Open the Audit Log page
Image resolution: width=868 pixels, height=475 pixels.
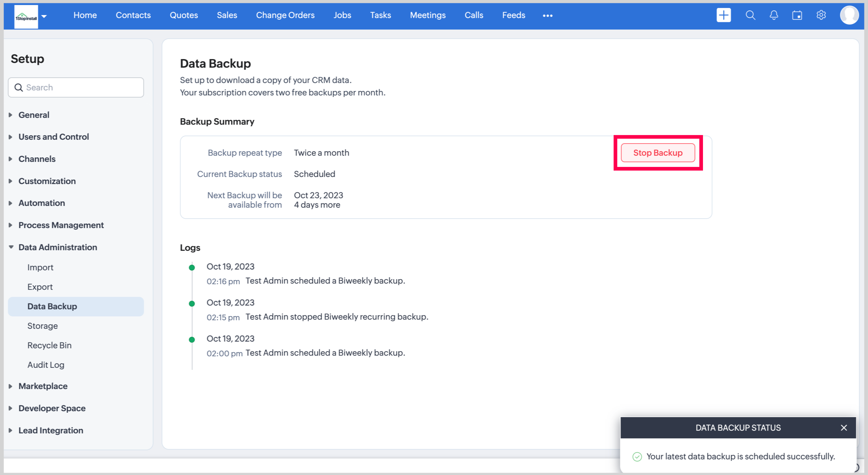tap(46, 365)
